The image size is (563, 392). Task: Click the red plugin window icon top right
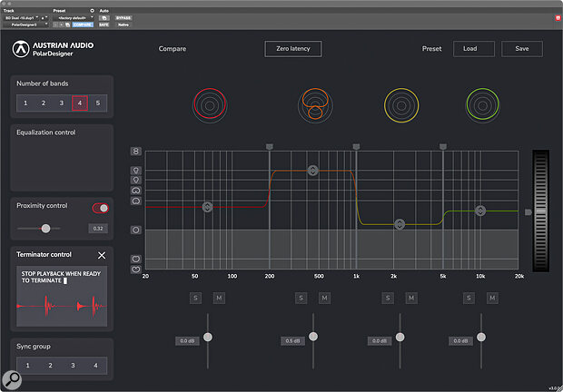pyautogui.click(x=558, y=18)
